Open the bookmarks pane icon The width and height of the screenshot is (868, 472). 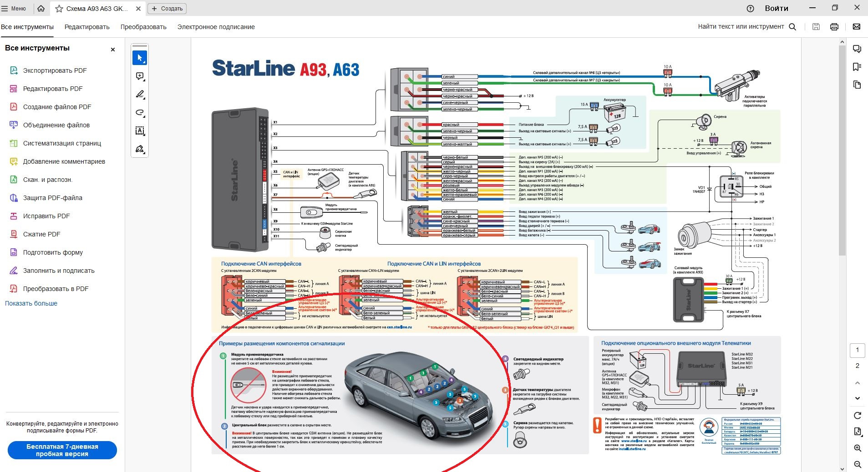point(857,67)
